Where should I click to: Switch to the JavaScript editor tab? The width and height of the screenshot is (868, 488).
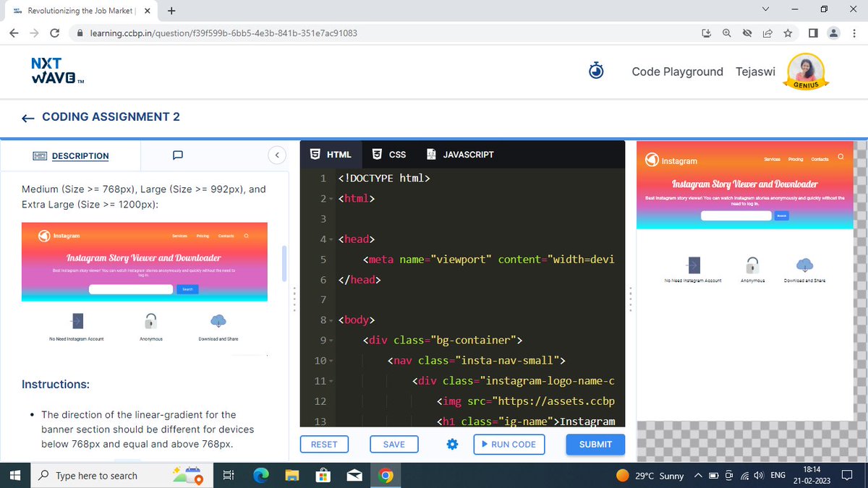(x=460, y=155)
